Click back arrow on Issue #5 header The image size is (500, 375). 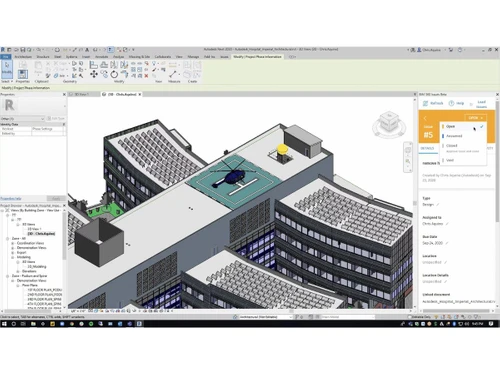pos(425,118)
